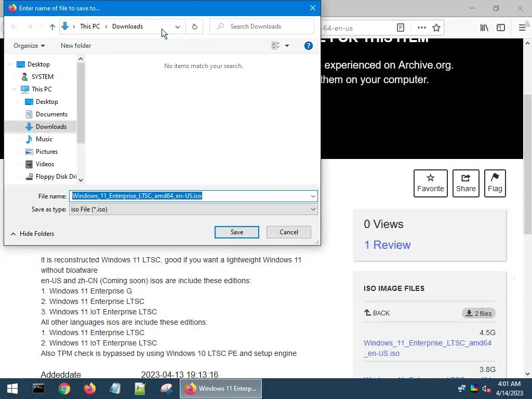Image resolution: width=532 pixels, height=399 pixels.
Task: Open the 1 Review link
Action: [x=387, y=245]
